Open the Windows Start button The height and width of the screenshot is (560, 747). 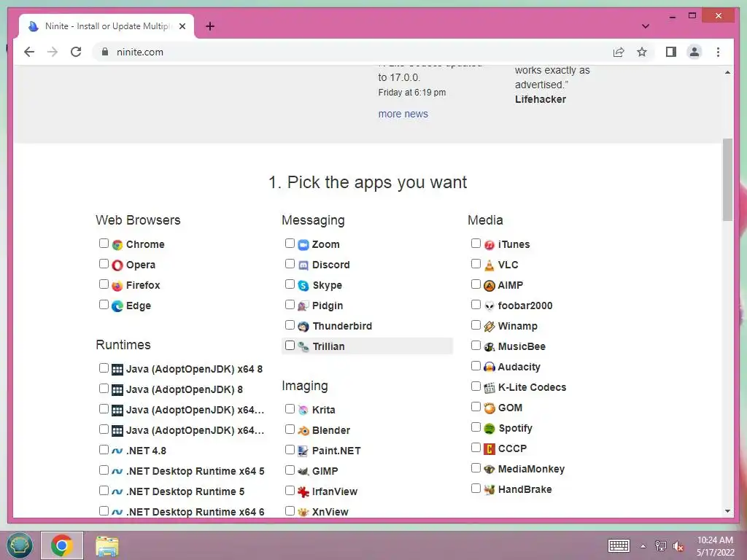click(x=19, y=545)
